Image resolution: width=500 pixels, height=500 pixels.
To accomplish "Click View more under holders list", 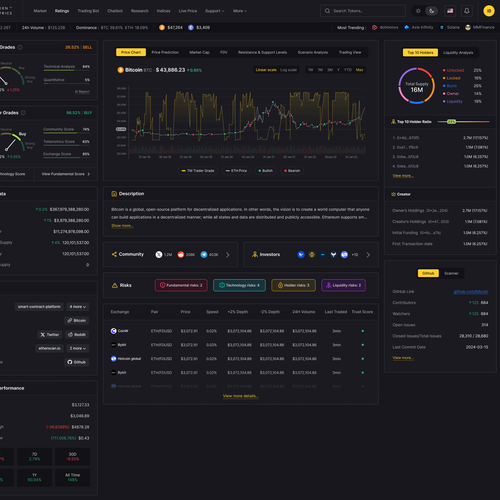I will [403, 176].
